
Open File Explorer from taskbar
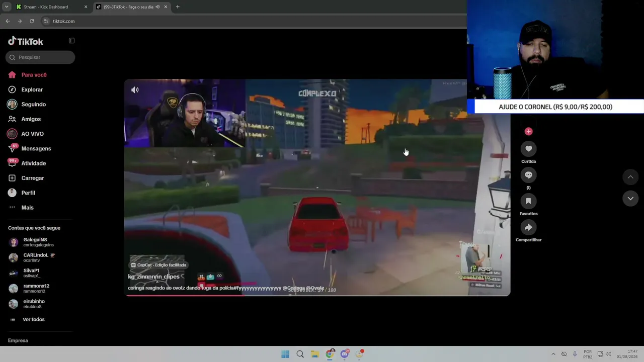click(315, 354)
